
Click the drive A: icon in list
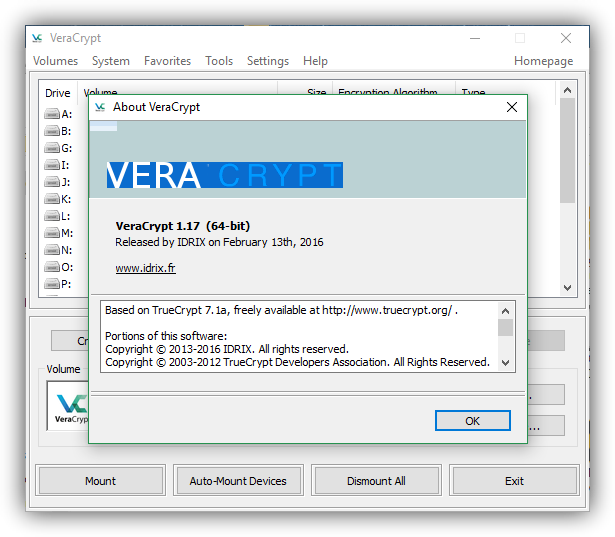click(52, 114)
